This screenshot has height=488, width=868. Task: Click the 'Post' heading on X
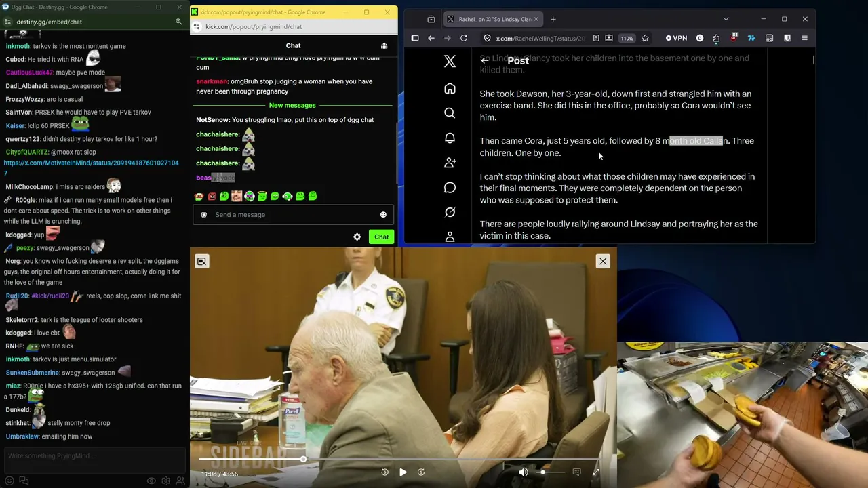coord(518,61)
